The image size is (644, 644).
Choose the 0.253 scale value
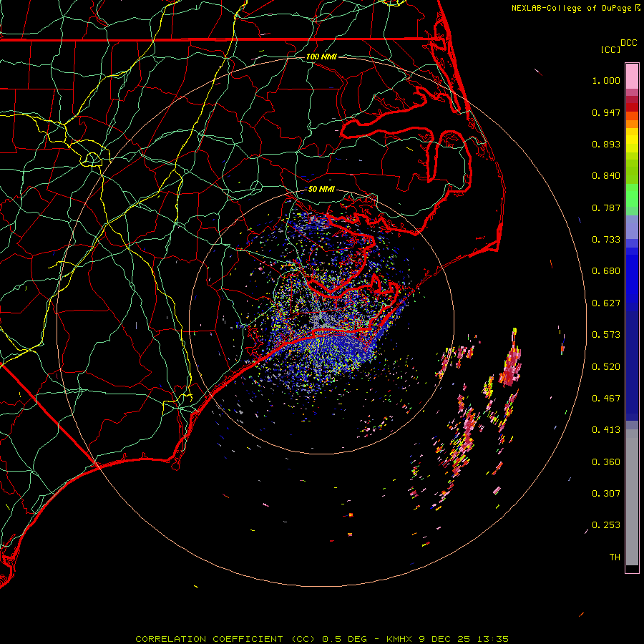pyautogui.click(x=606, y=525)
